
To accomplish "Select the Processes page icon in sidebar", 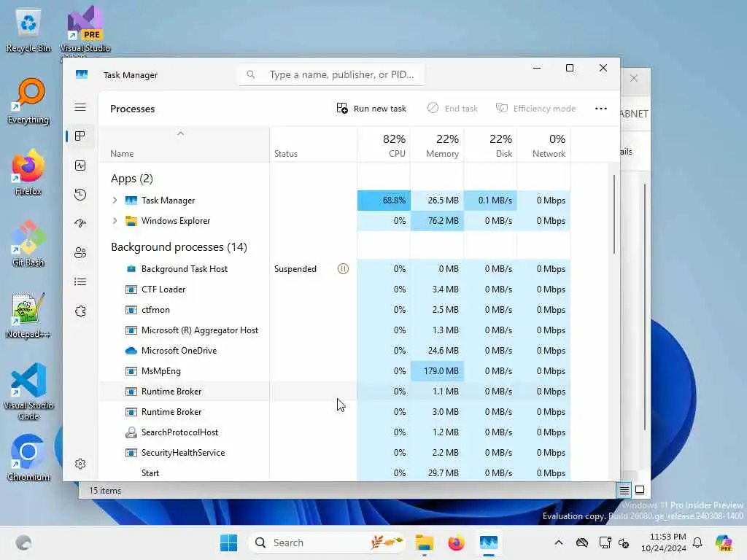I will [80, 136].
